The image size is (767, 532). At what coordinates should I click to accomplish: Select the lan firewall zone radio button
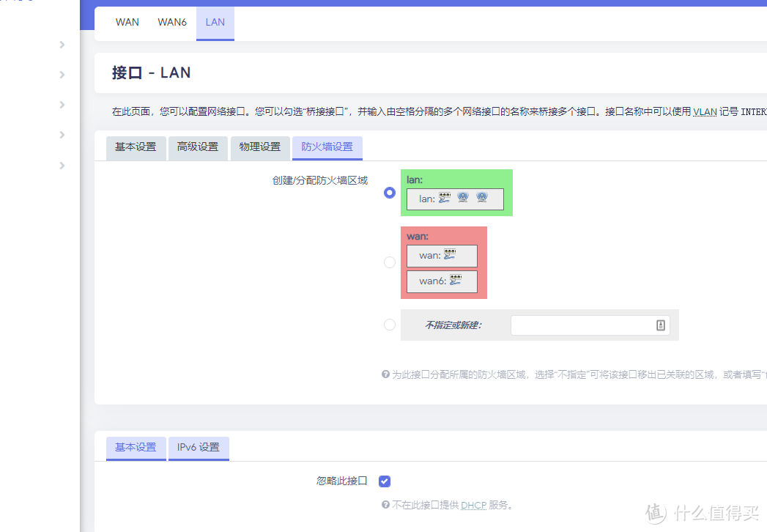click(389, 193)
